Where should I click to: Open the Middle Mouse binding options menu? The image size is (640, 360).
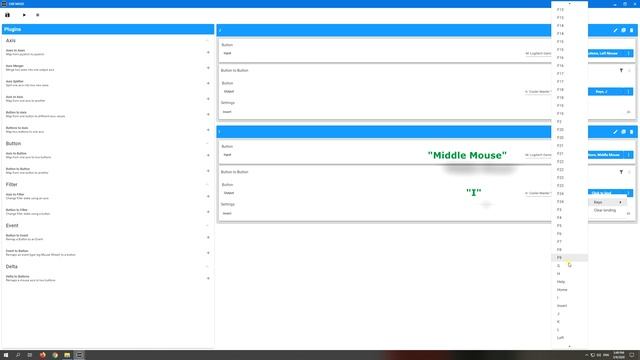point(629,155)
